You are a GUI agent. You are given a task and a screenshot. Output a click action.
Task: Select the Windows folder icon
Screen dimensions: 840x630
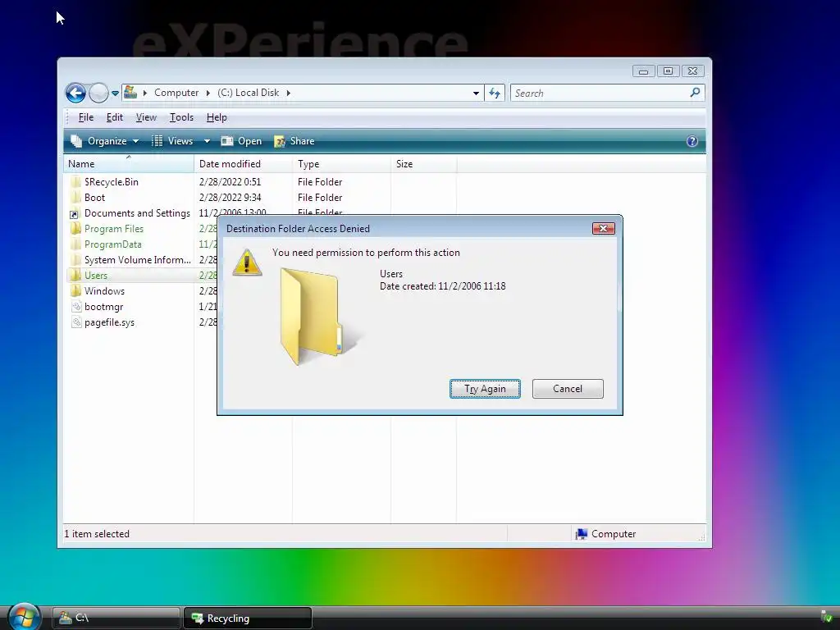coord(75,291)
